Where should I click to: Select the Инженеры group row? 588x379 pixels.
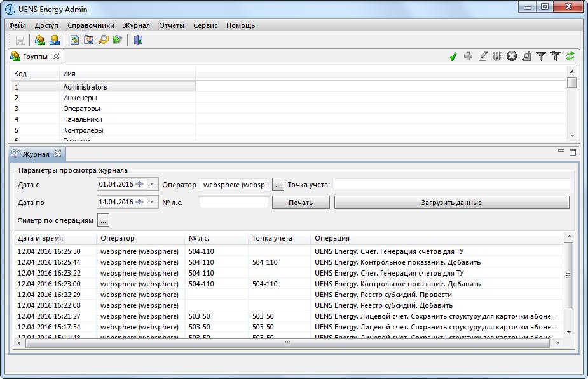pos(103,98)
